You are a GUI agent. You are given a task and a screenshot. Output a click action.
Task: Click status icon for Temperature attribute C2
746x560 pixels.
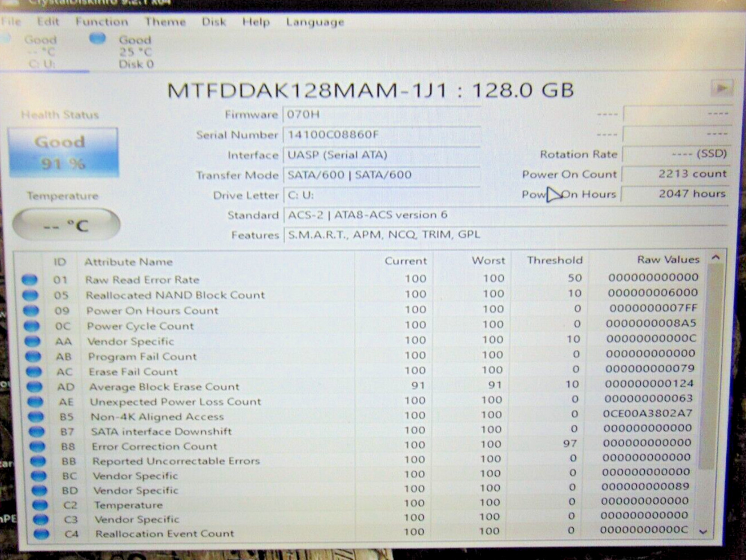(x=40, y=505)
